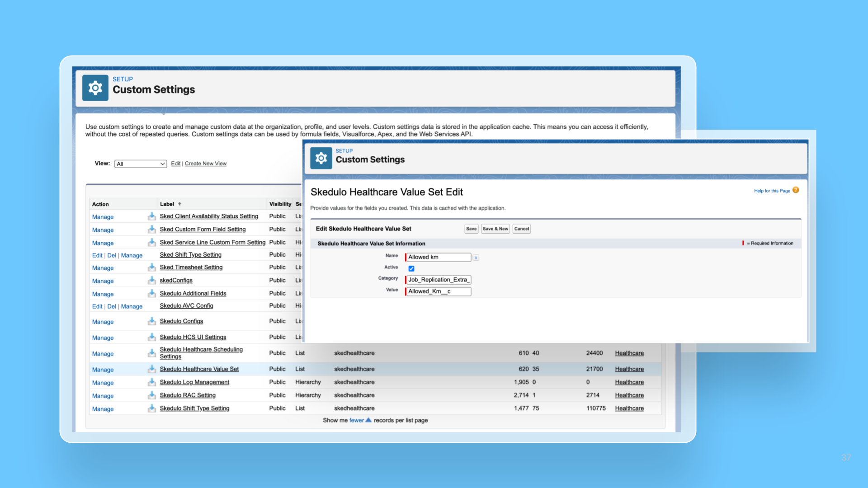Click download icon next to skedConfigs row
Viewport: 868px width, 488px height.
point(152,281)
